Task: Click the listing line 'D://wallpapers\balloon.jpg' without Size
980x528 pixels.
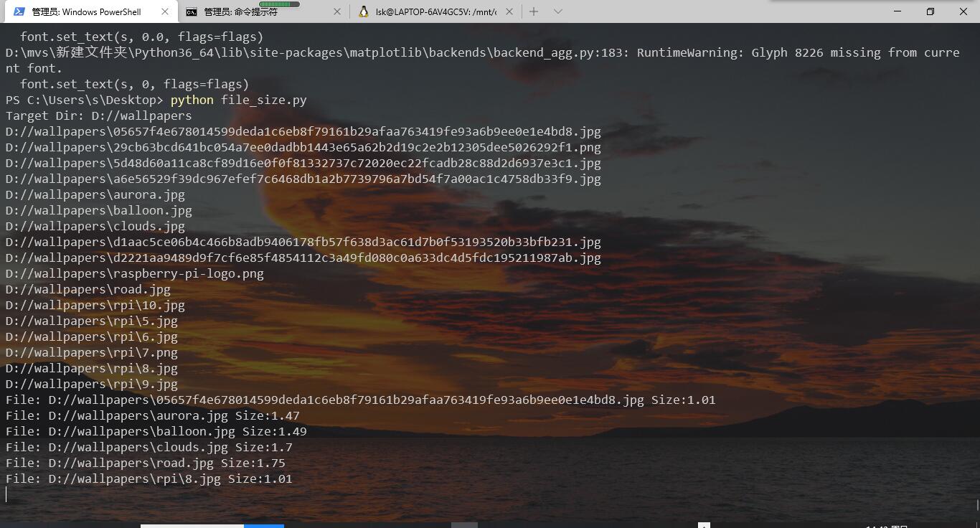Action: click(x=99, y=210)
